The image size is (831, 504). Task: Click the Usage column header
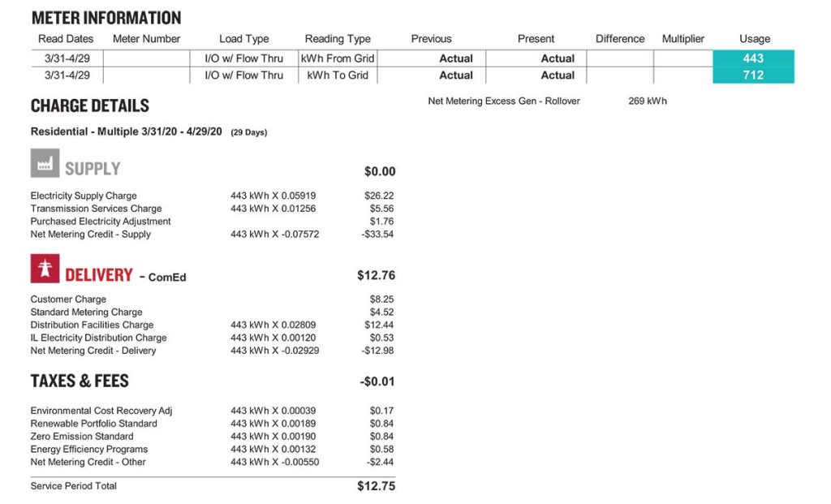click(x=755, y=39)
